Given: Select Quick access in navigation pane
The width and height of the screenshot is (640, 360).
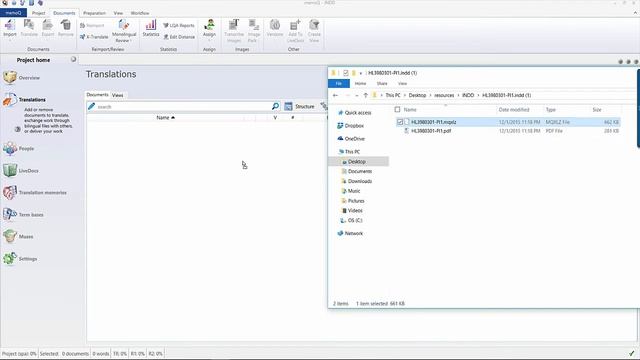Looking at the screenshot, I should point(354,113).
